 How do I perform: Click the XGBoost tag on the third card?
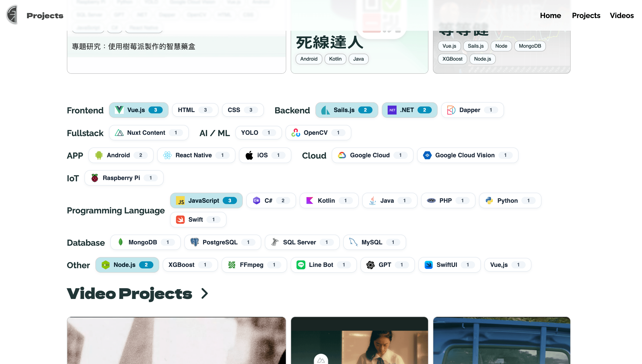(x=452, y=59)
